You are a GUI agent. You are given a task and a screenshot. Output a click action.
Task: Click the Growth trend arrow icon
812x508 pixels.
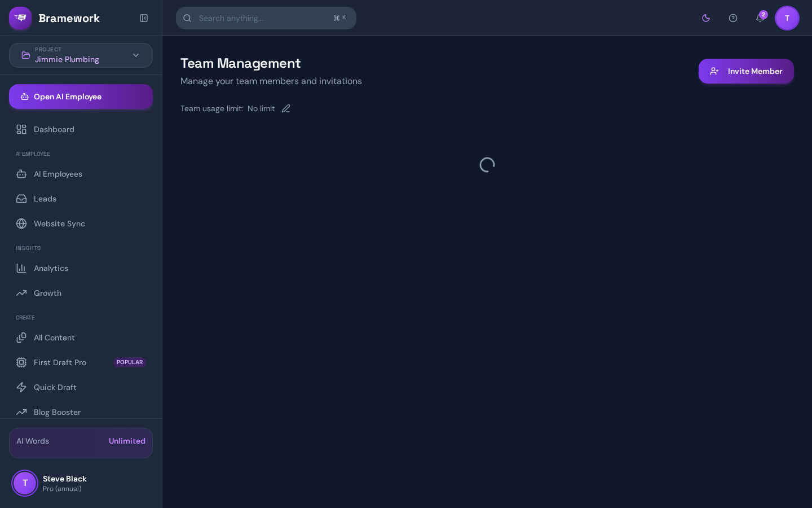[21, 293]
